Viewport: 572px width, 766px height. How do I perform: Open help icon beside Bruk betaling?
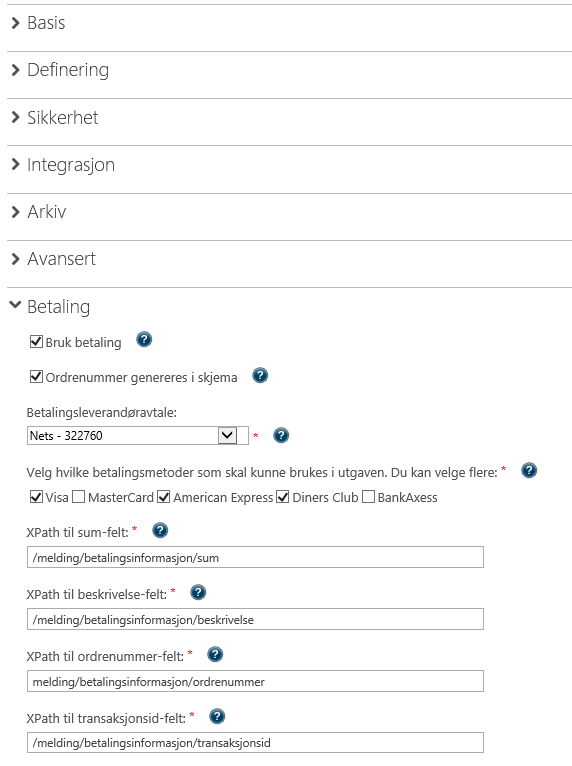click(x=144, y=339)
